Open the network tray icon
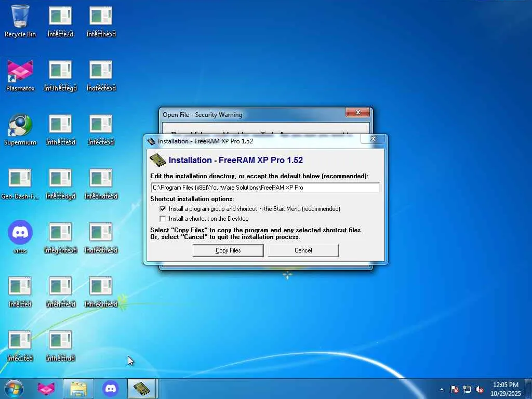The image size is (532, 399). click(467, 389)
